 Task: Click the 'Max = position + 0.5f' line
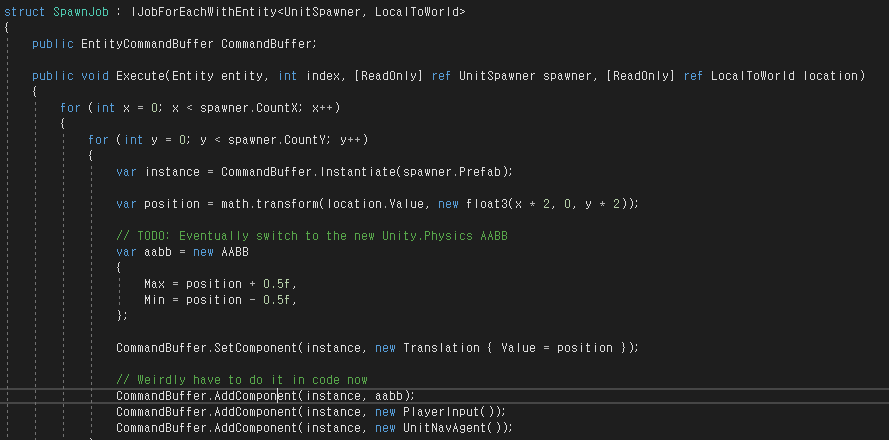tap(221, 284)
